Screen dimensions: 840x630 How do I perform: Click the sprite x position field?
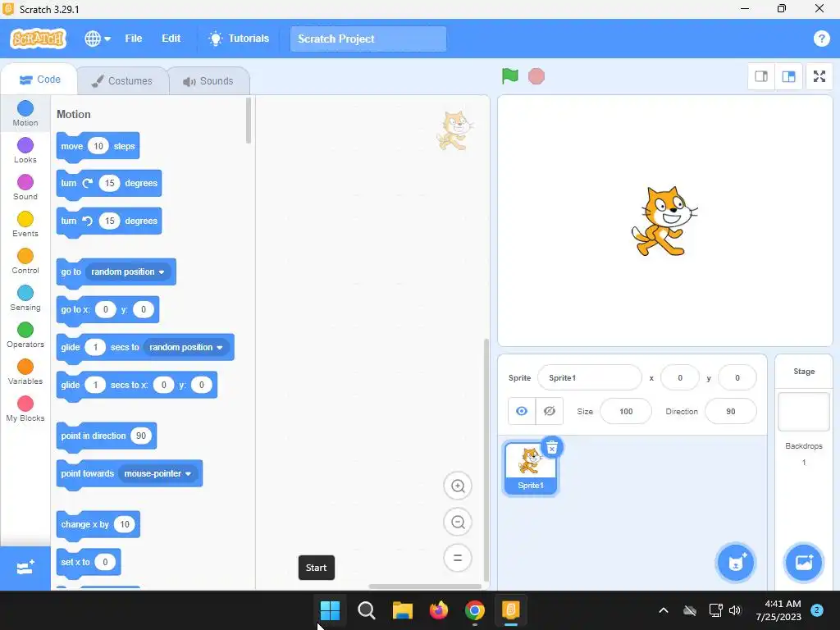click(680, 377)
